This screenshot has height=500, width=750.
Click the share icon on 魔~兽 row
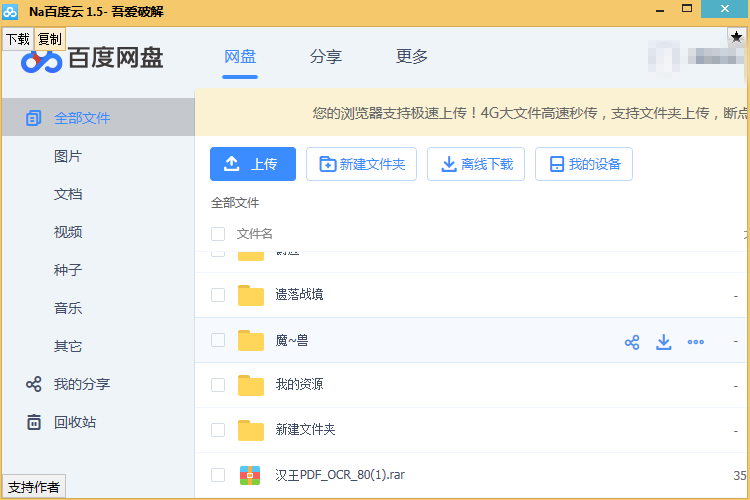pos(632,342)
